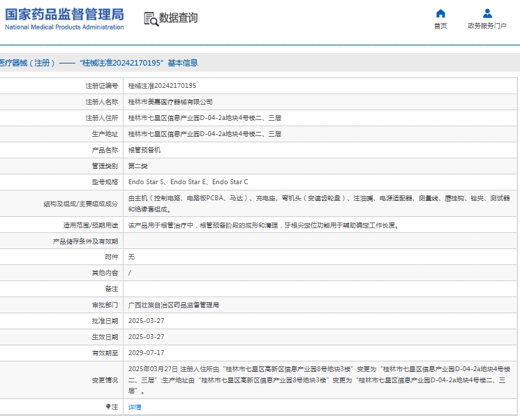Click the intended use description text
Viewport: 520px width, 420px height.
pyautogui.click(x=263, y=225)
